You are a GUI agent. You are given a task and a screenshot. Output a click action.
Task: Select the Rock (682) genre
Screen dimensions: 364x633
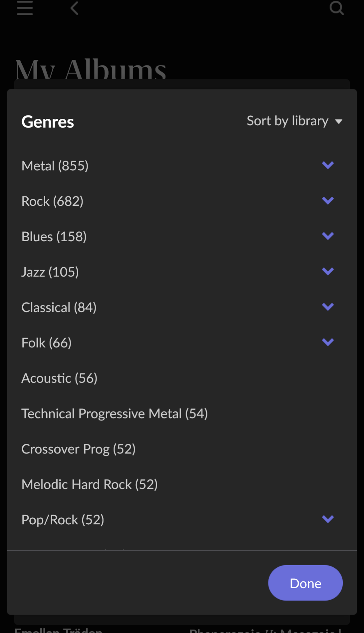point(52,201)
